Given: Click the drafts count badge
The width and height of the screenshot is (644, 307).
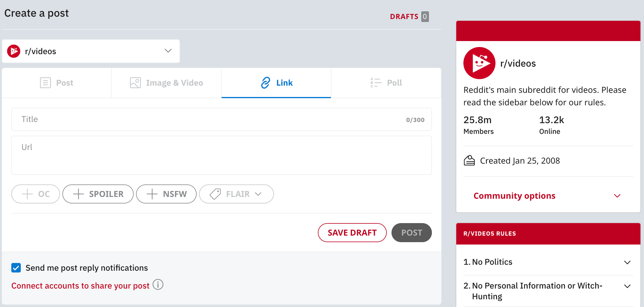Looking at the screenshot, I should point(425,17).
